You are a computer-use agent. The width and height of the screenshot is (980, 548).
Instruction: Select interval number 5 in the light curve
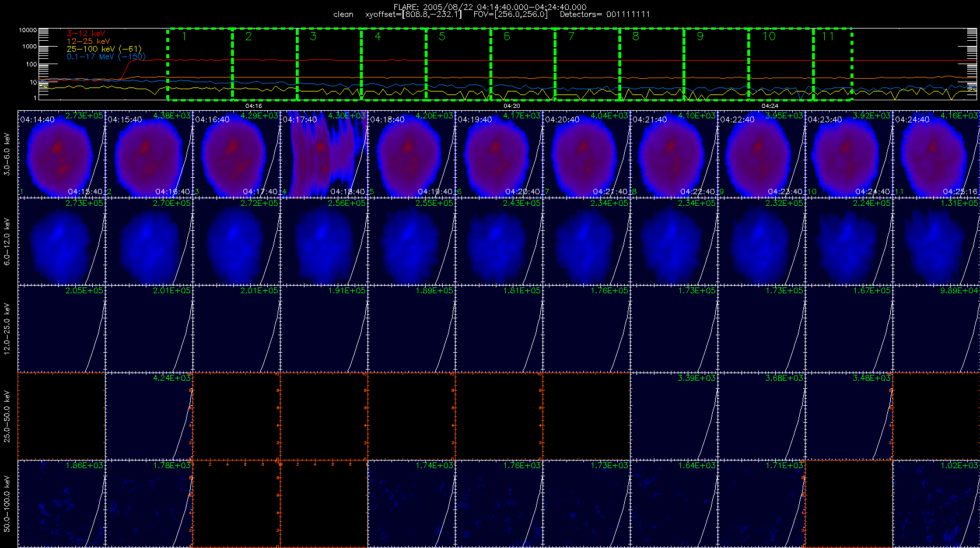pos(459,64)
